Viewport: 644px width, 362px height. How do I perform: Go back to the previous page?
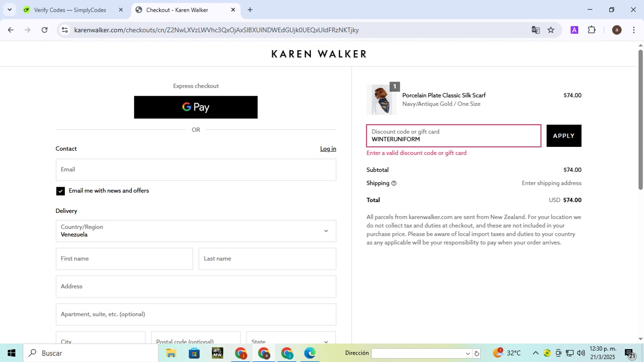point(11,30)
